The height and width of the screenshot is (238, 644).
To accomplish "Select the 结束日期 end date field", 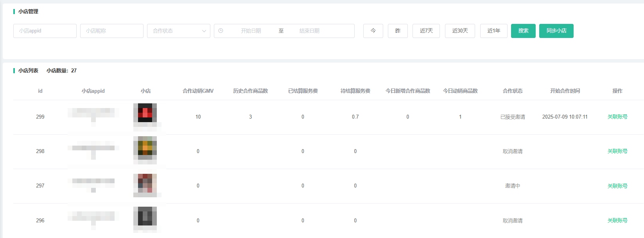I will coord(309,31).
